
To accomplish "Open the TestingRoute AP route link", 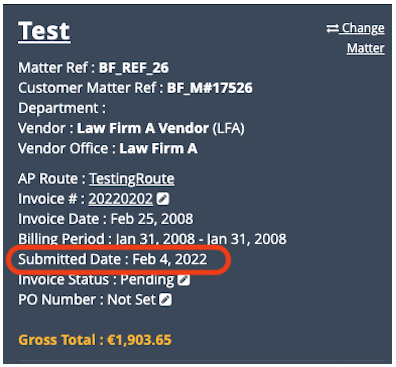I will tap(131, 179).
